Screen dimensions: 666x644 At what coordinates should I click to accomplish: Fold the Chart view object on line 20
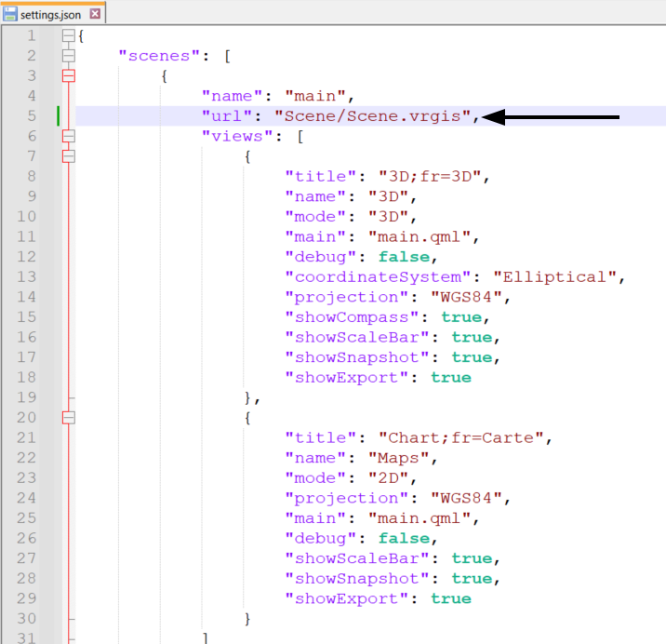pos(68,418)
